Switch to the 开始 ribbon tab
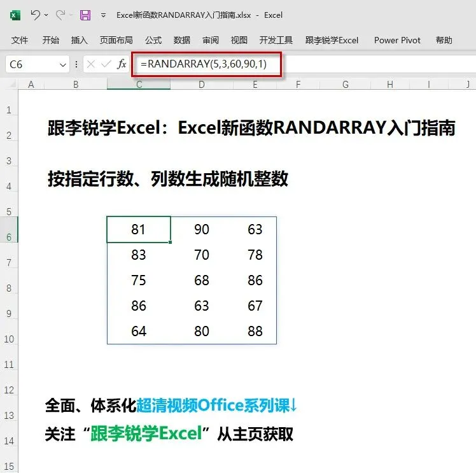Image resolution: width=476 pixels, height=473 pixels. tap(51, 40)
